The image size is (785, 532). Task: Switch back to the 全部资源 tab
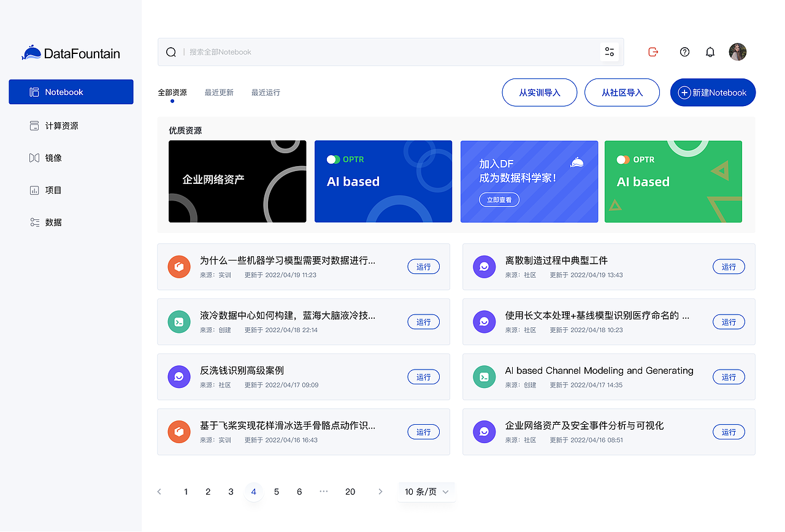(171, 92)
